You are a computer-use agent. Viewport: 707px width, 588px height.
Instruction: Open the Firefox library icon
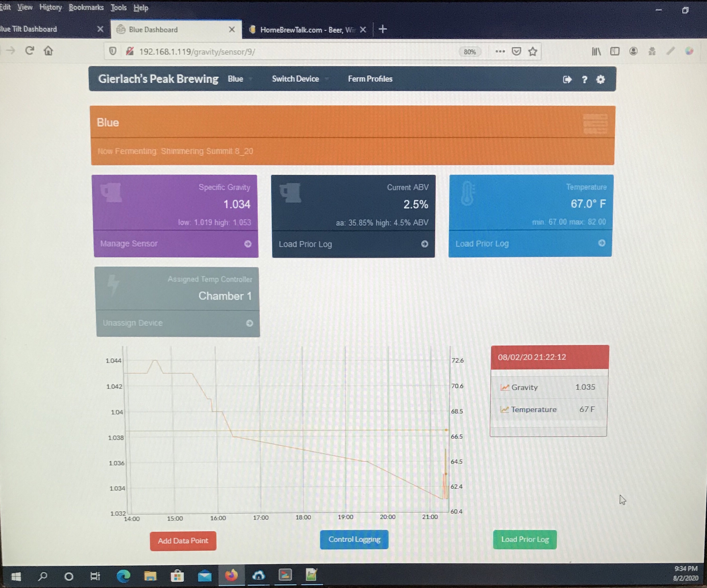(596, 51)
